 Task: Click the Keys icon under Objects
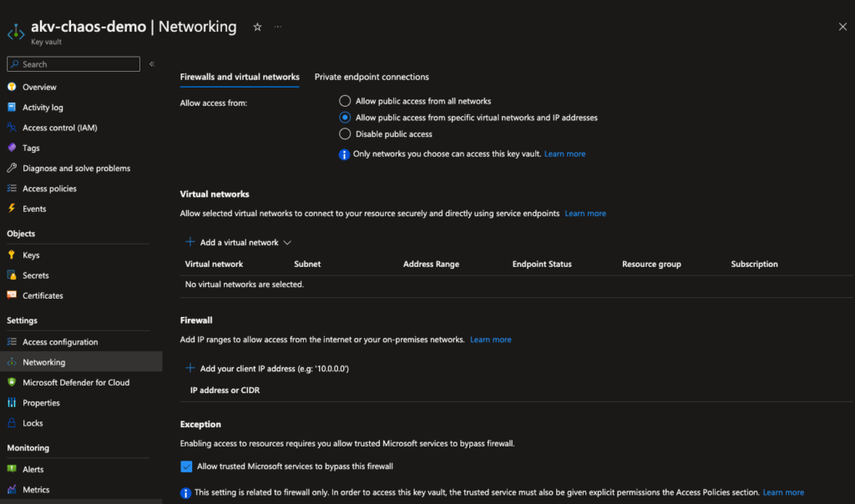(12, 255)
